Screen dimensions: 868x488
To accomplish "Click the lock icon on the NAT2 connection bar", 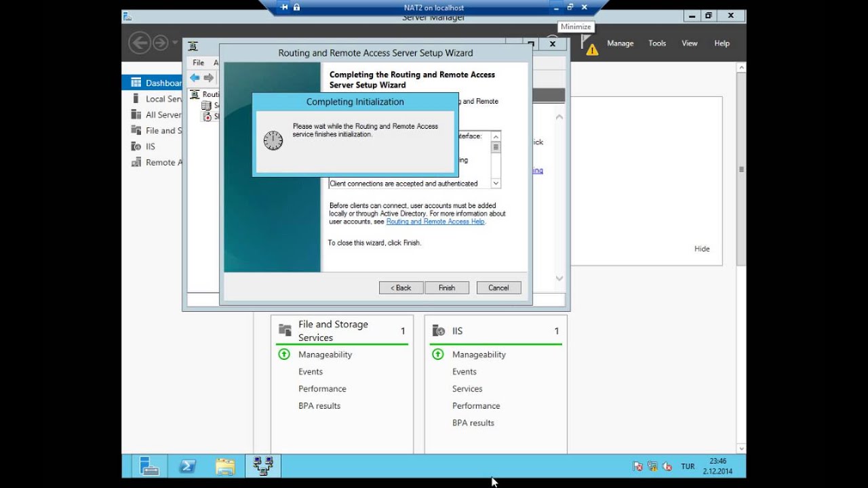I will [297, 7].
